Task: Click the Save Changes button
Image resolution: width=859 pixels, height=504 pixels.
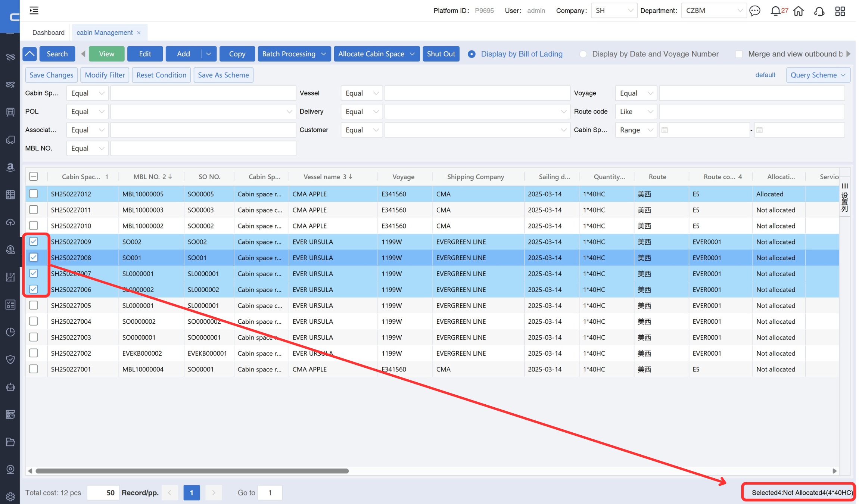Action: 51,75
